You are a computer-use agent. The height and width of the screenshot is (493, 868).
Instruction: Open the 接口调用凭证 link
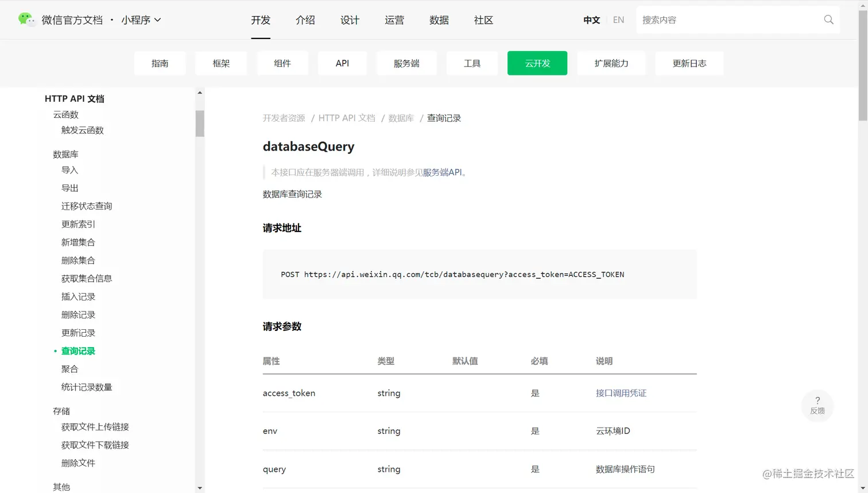coord(621,393)
